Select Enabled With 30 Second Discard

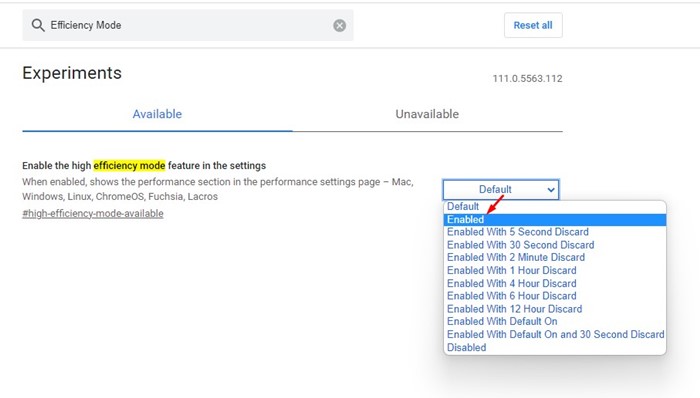pos(555,245)
